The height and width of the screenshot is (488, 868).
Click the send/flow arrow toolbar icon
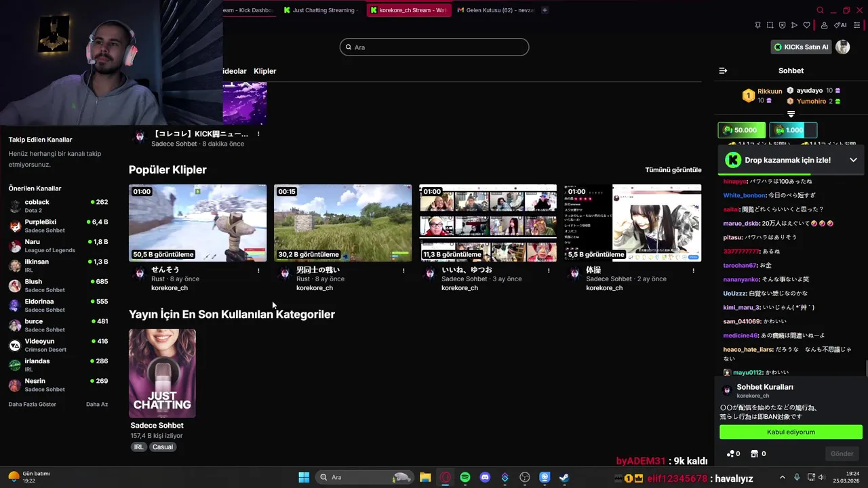point(794,25)
